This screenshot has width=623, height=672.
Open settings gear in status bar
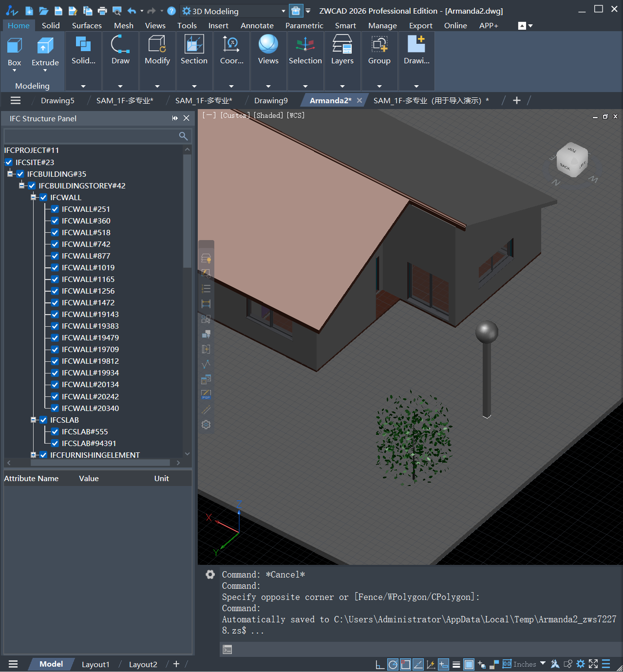coord(581,664)
